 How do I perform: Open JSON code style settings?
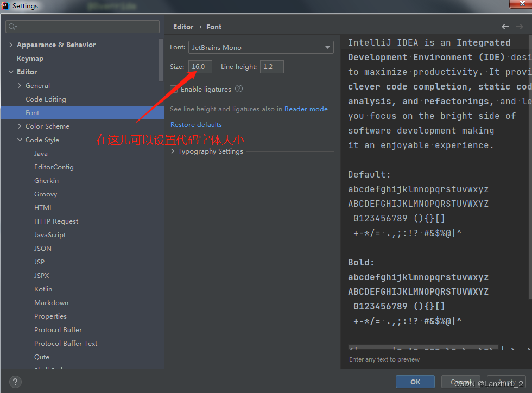pyautogui.click(x=43, y=249)
